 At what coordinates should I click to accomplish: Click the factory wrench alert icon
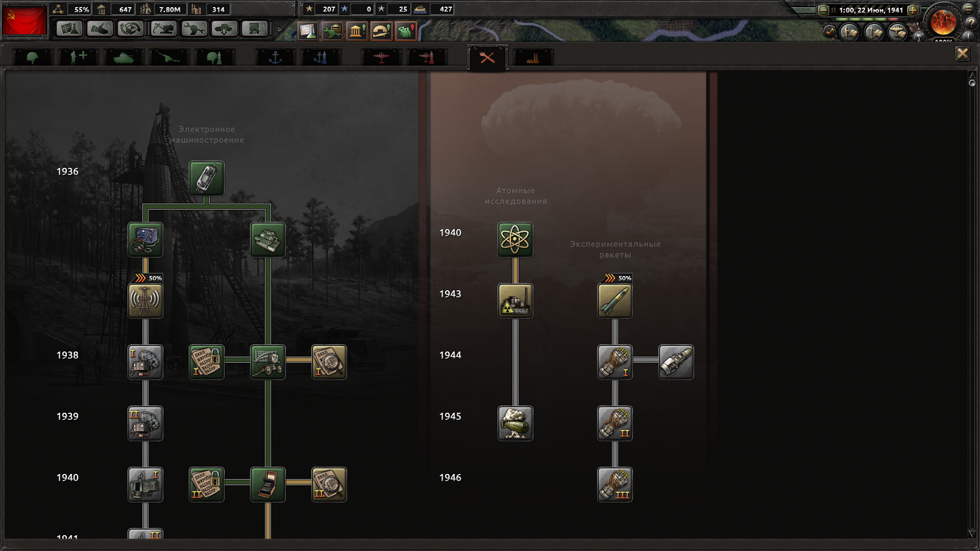[x=332, y=31]
